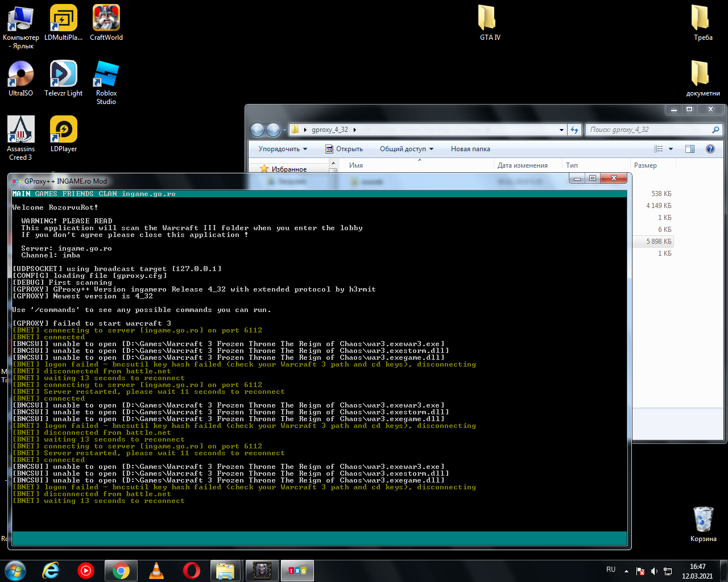Open the Recycle Bin (Корзина)
The image size is (728, 582).
[703, 520]
